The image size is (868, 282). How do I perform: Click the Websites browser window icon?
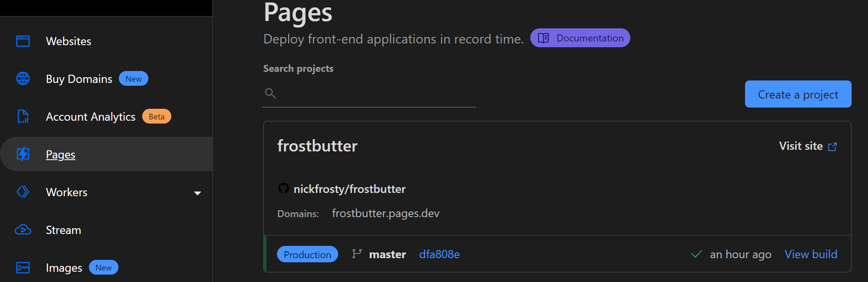[23, 41]
